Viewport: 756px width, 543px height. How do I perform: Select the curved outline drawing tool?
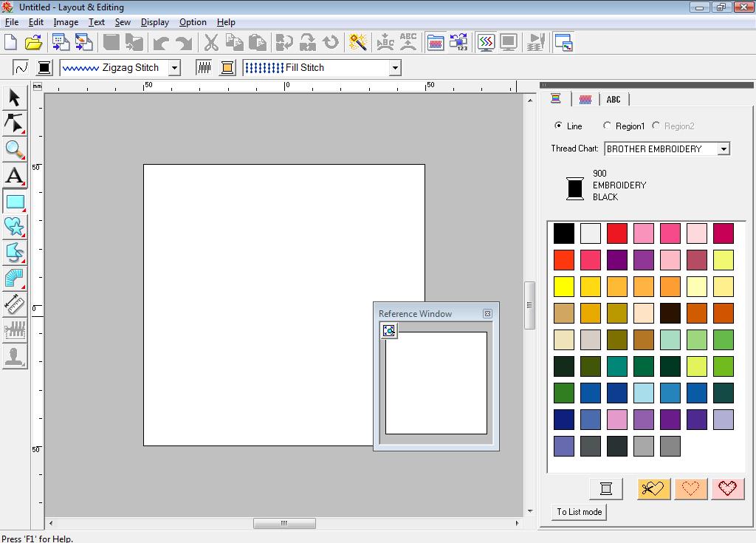[x=15, y=253]
